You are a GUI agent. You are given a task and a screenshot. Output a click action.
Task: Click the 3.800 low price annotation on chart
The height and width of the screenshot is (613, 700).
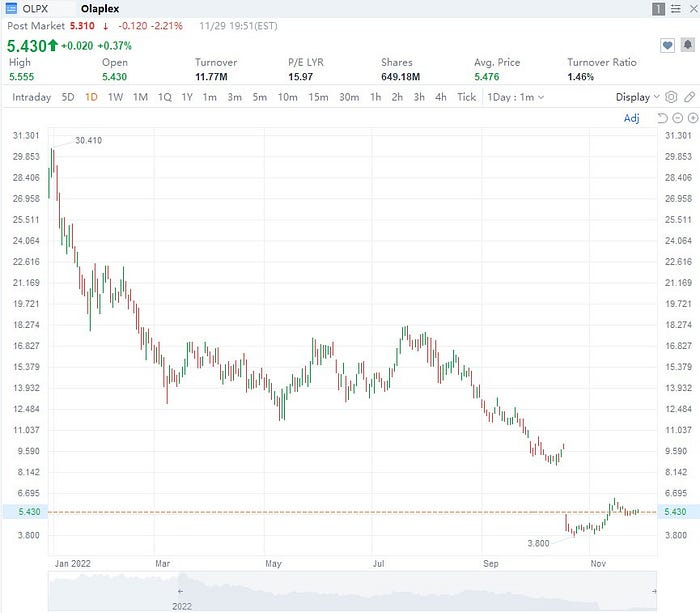(x=538, y=543)
